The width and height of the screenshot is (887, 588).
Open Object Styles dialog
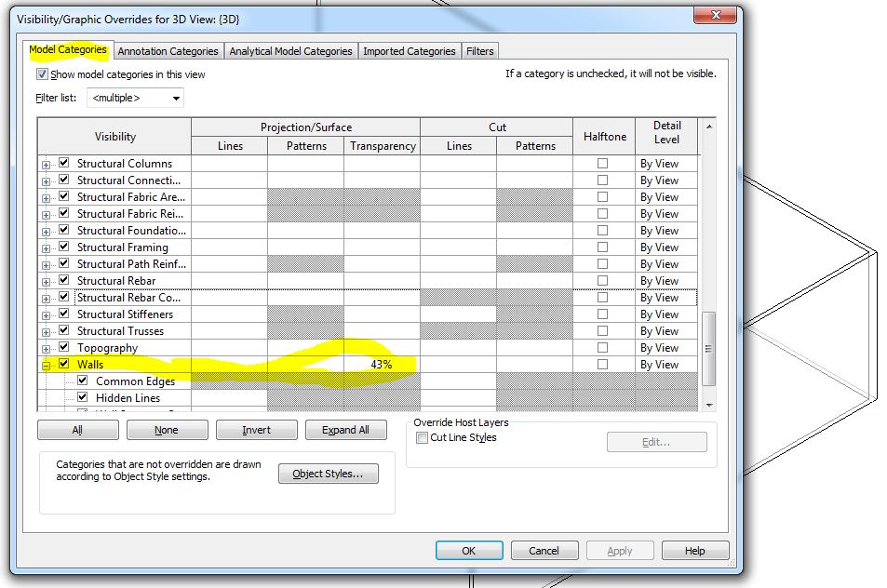point(329,474)
